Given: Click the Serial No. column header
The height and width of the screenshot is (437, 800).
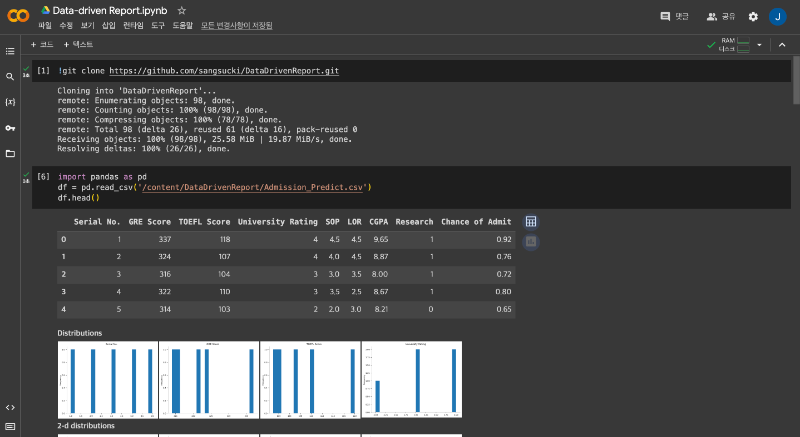Looking at the screenshot, I should point(97,222).
